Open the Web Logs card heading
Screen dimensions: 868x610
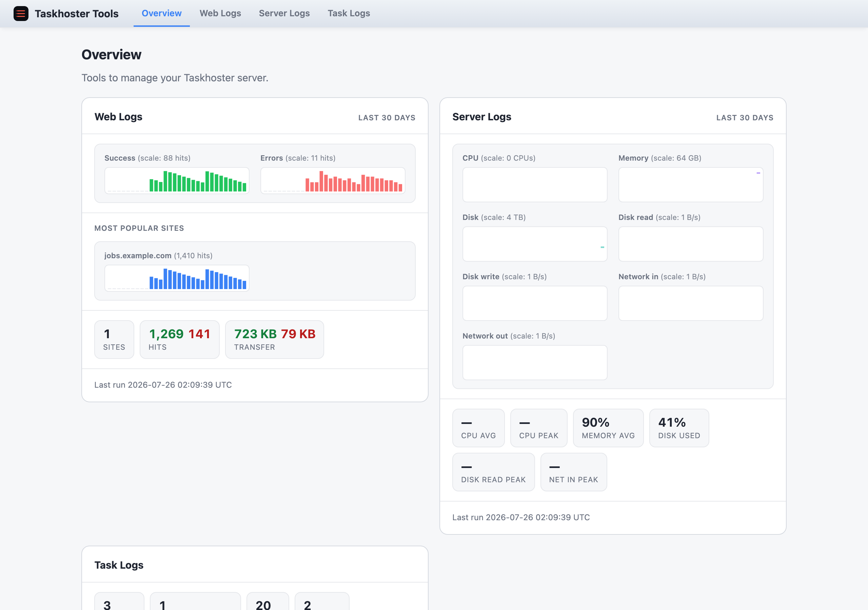pos(118,117)
